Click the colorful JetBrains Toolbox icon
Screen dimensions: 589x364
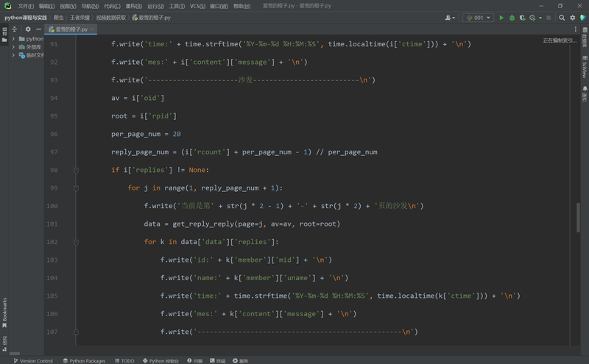[x=583, y=18]
